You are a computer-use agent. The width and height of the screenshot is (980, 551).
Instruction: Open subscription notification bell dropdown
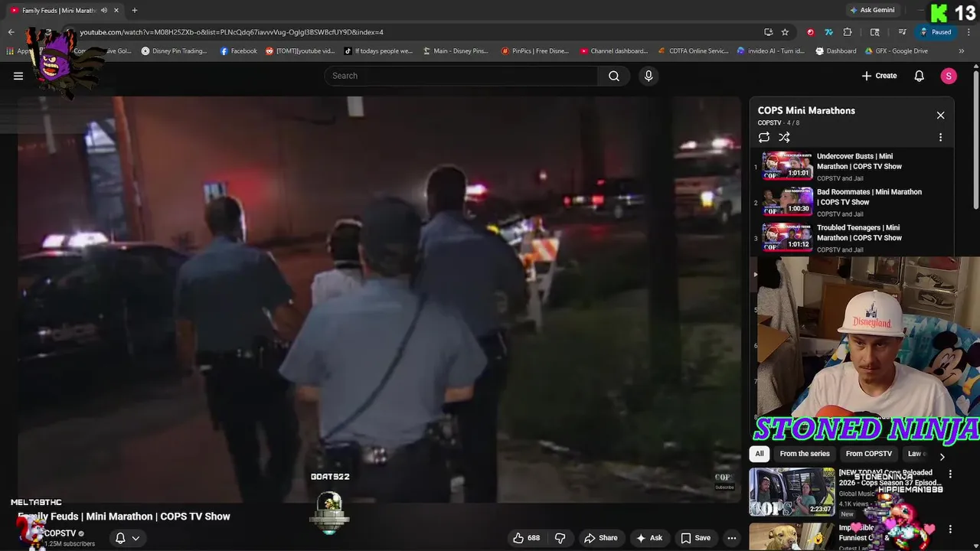[x=127, y=538]
